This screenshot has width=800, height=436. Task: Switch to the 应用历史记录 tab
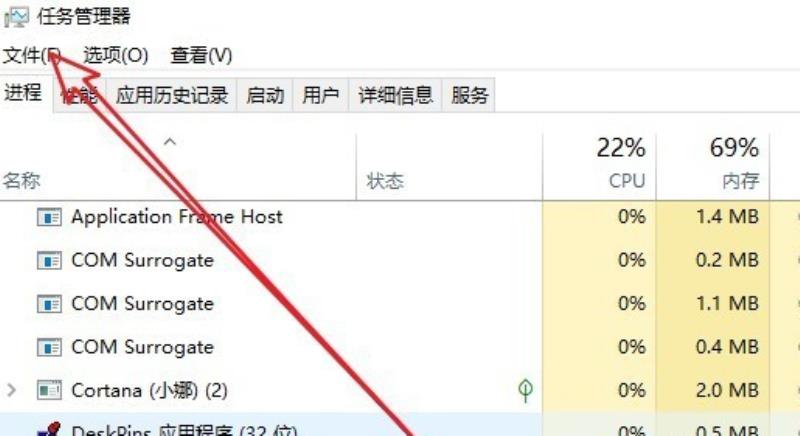[x=171, y=95]
